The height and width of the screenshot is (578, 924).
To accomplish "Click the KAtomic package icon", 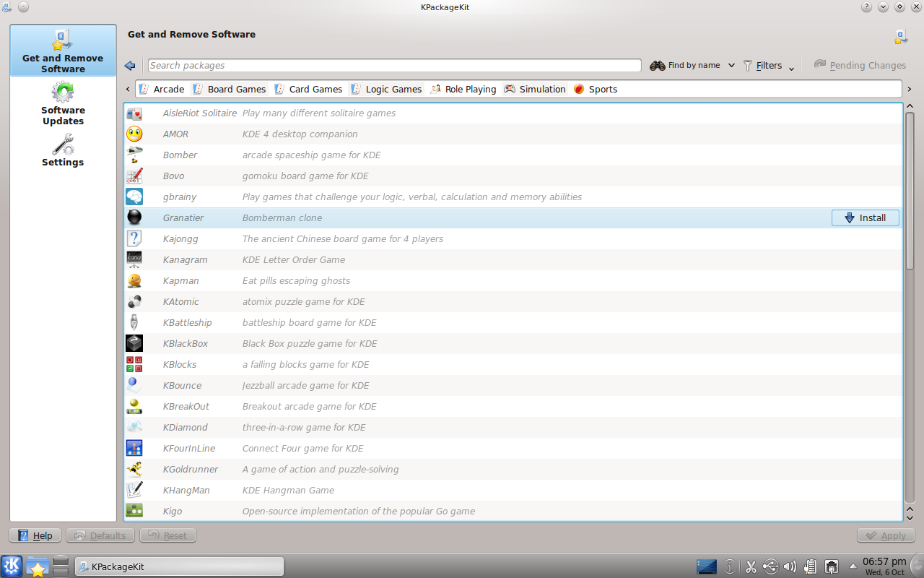I will (x=134, y=302).
